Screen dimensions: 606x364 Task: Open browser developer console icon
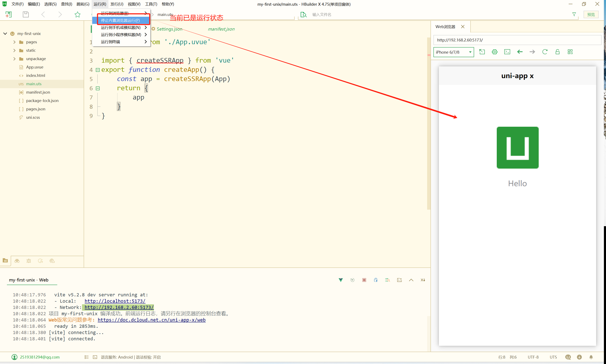[x=507, y=52]
